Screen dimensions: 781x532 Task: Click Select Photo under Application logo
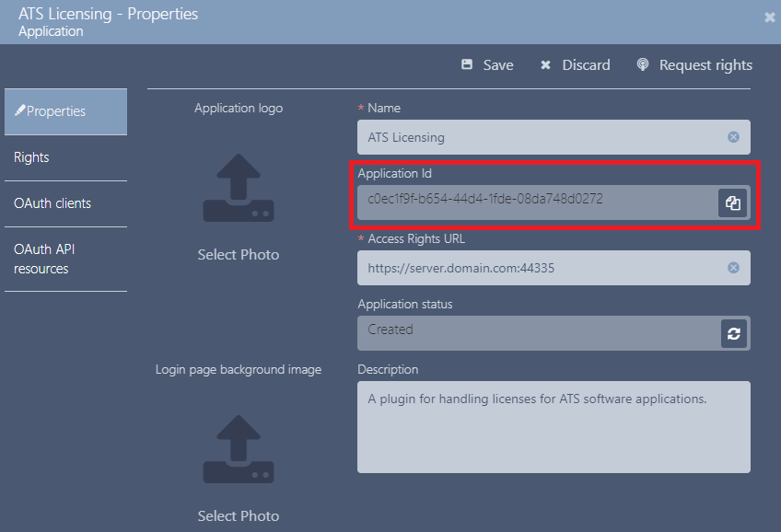(x=239, y=254)
